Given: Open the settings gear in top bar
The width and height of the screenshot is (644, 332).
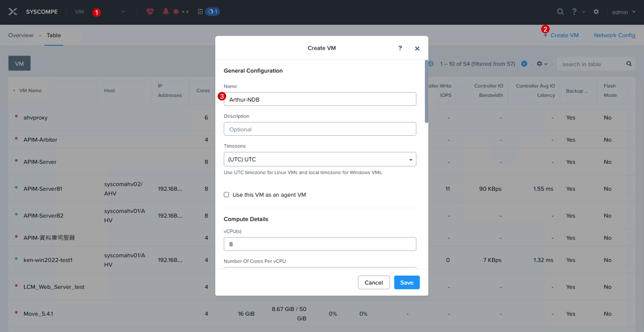Looking at the screenshot, I should click(x=596, y=12).
